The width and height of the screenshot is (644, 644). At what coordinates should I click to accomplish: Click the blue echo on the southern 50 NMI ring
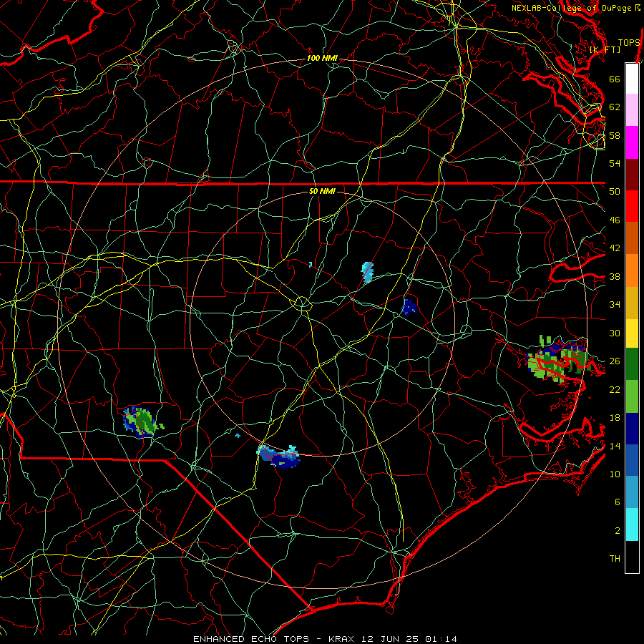(x=279, y=457)
